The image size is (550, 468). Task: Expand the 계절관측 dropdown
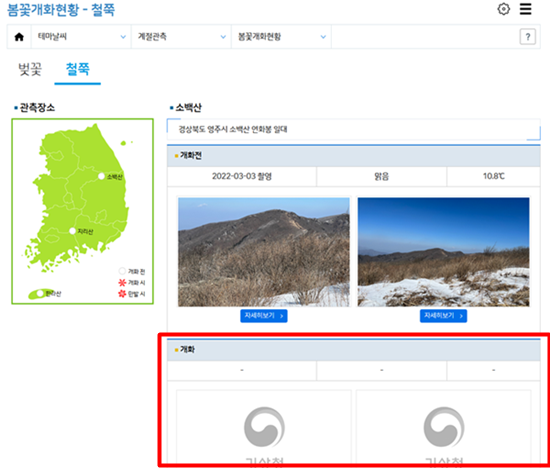181,36
